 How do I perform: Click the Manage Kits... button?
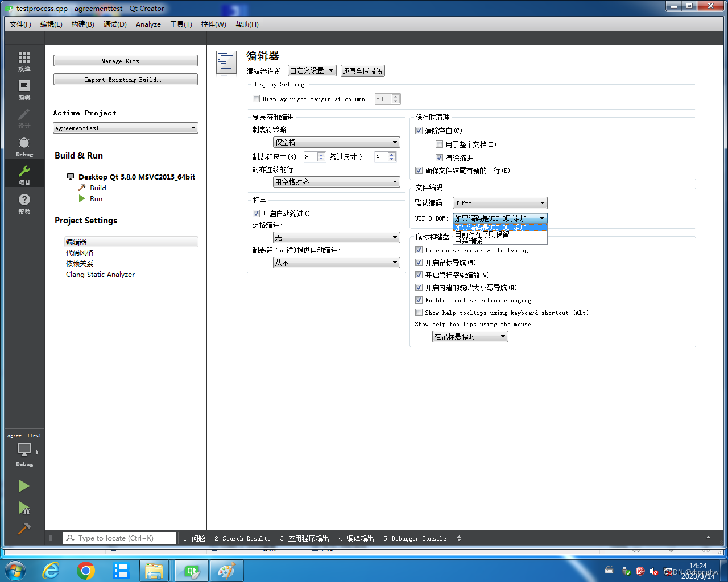tap(125, 60)
